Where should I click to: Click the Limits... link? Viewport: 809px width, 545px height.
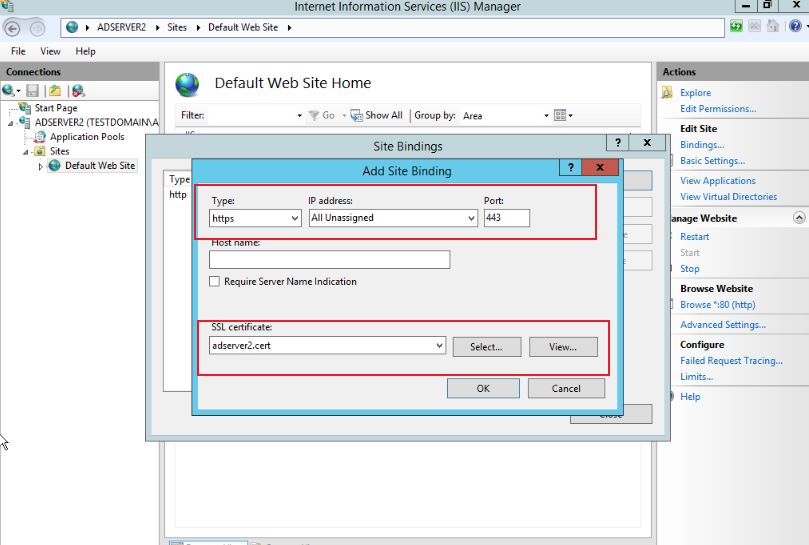[x=696, y=377]
